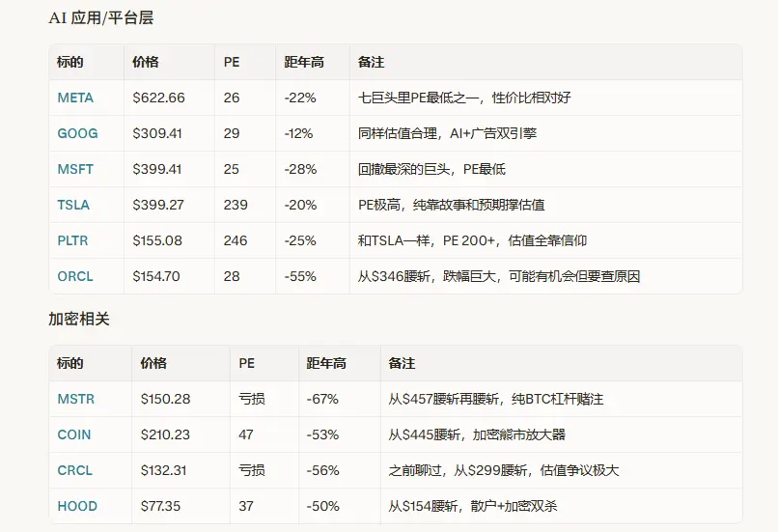Click TSLA note 'PE极高'

click(379, 205)
